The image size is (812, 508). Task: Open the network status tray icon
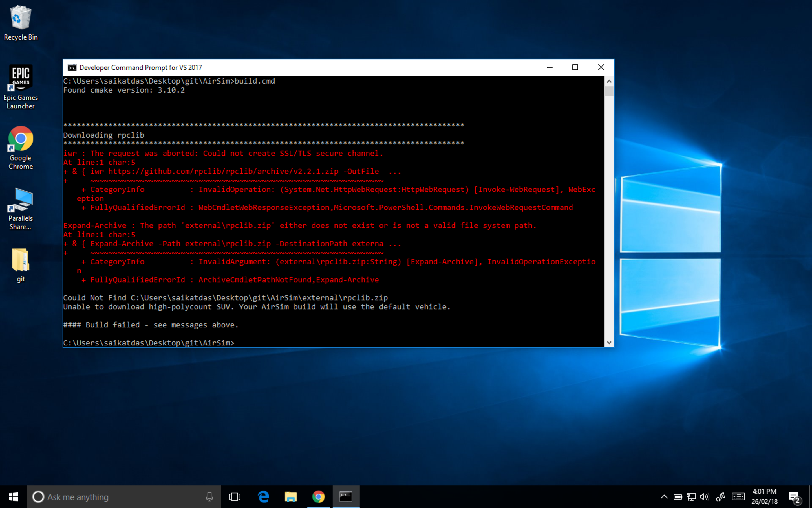click(x=691, y=497)
